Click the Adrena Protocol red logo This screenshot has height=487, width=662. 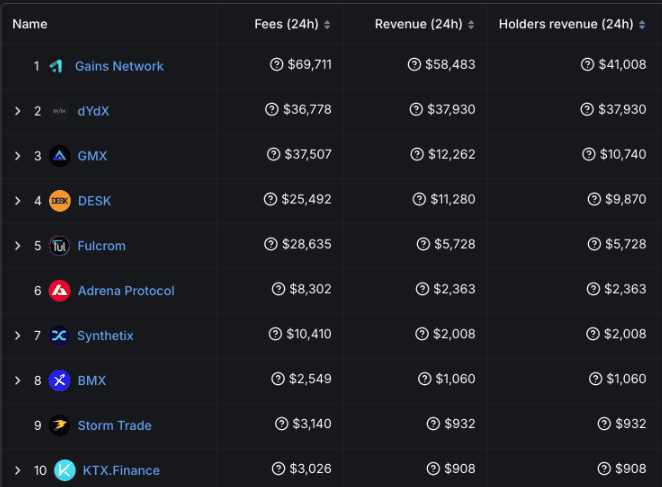60,291
